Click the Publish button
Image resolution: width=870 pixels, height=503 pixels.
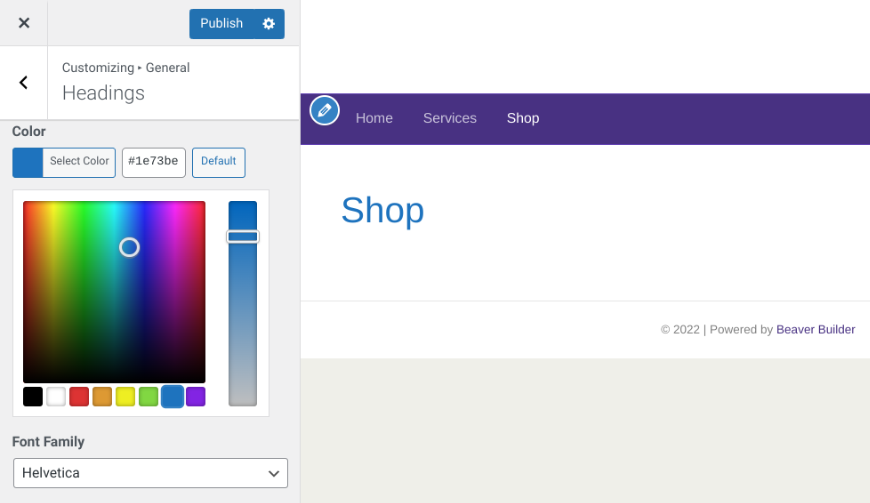(x=221, y=23)
